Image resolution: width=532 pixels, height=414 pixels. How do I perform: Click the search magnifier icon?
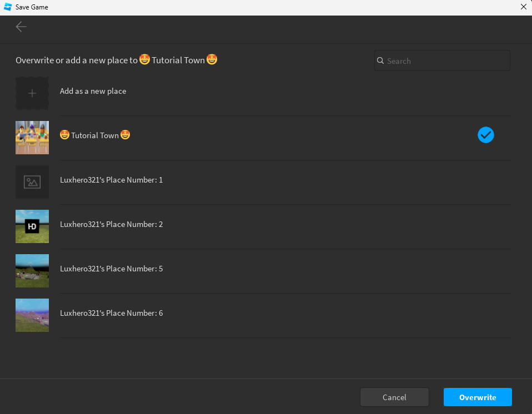(380, 61)
